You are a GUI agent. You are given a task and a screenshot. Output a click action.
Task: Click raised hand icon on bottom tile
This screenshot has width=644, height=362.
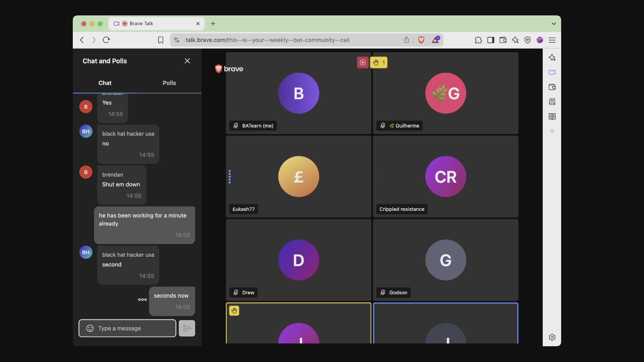tap(234, 311)
